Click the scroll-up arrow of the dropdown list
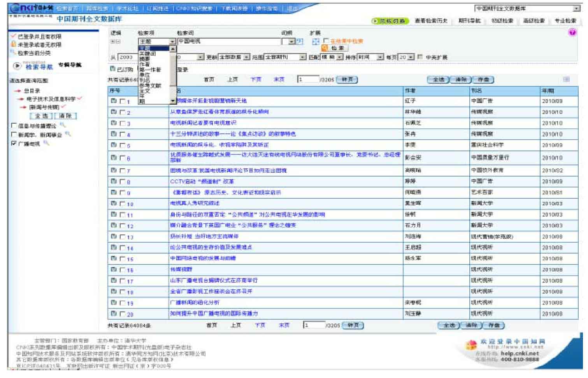This screenshot has width=588, height=378. click(173, 49)
